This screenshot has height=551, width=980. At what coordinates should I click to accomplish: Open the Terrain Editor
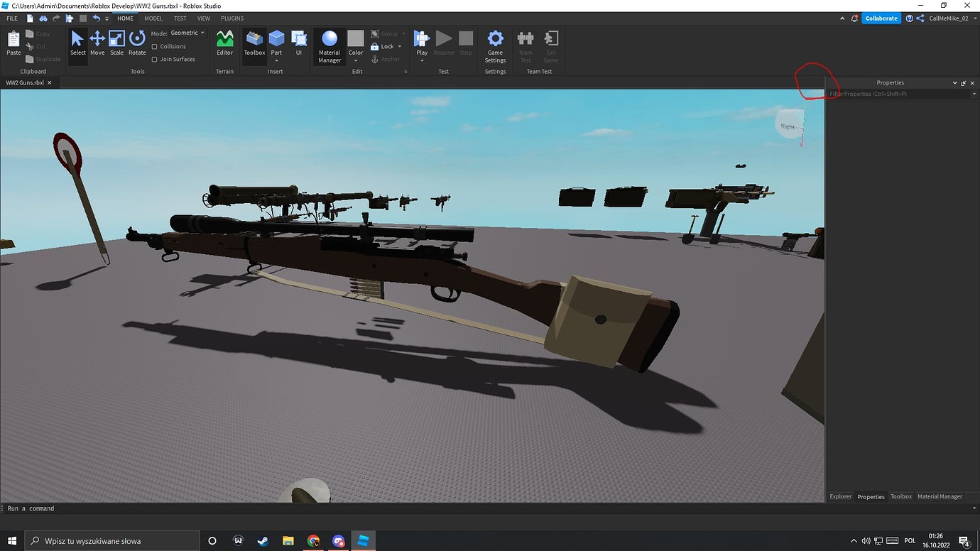(x=224, y=43)
